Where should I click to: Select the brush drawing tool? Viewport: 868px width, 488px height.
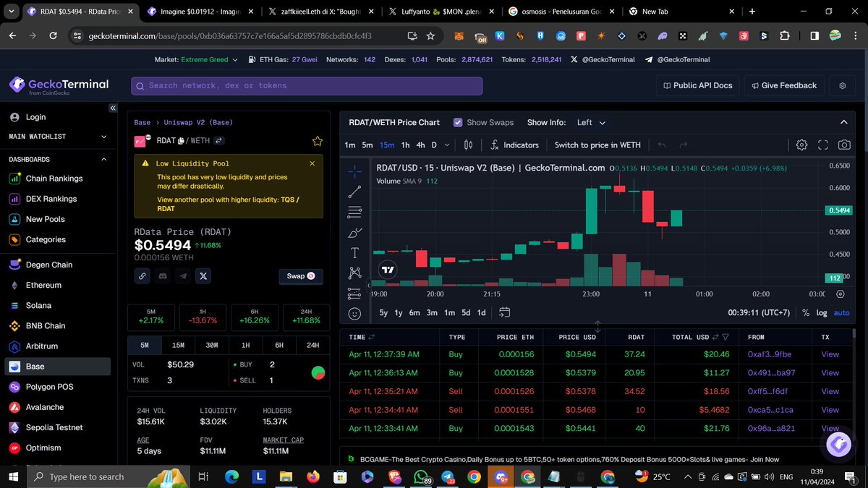click(354, 232)
